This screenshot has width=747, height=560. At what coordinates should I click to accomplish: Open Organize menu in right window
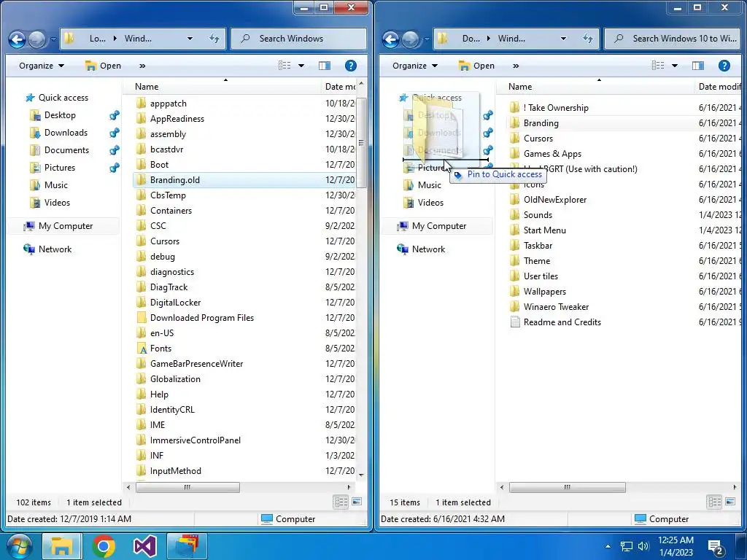click(415, 66)
